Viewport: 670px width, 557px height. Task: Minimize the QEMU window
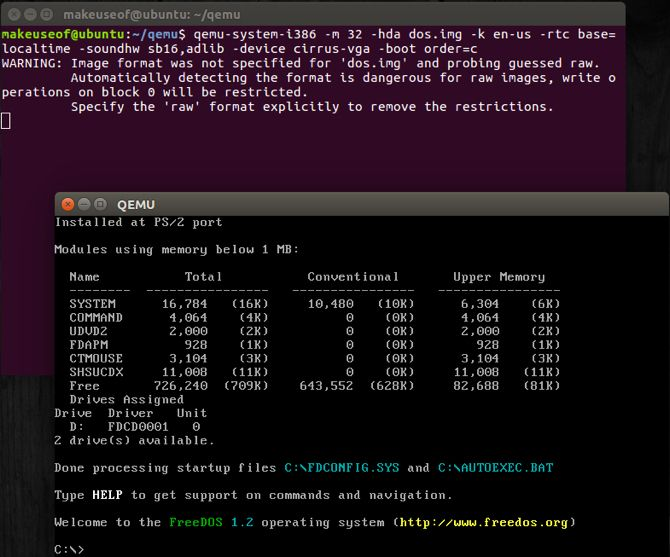[84, 205]
